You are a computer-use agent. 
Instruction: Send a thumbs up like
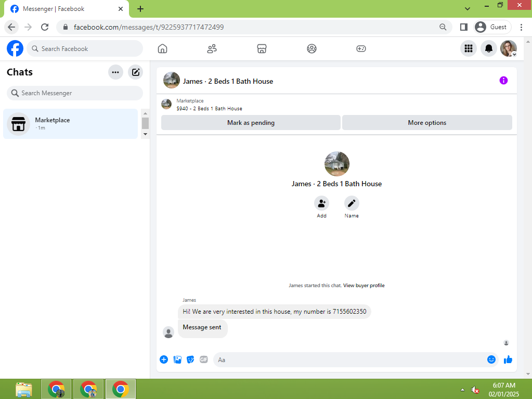point(508,359)
